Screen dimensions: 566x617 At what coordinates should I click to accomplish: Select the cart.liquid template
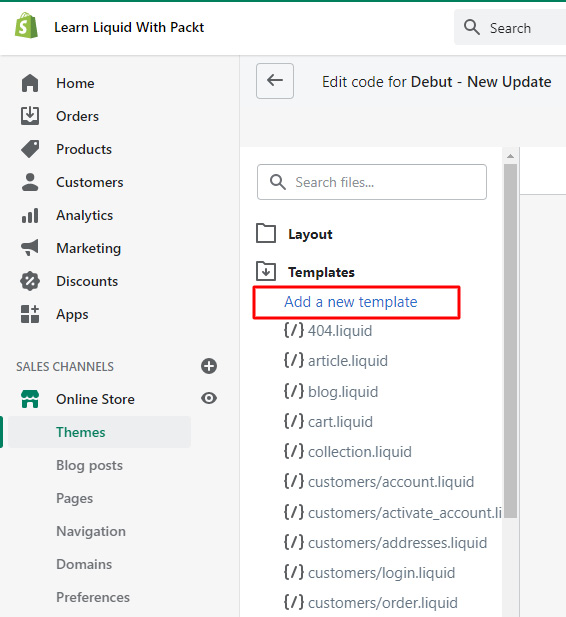340,421
